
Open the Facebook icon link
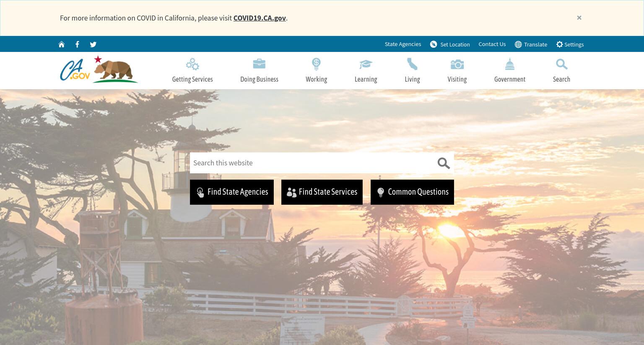click(x=77, y=44)
